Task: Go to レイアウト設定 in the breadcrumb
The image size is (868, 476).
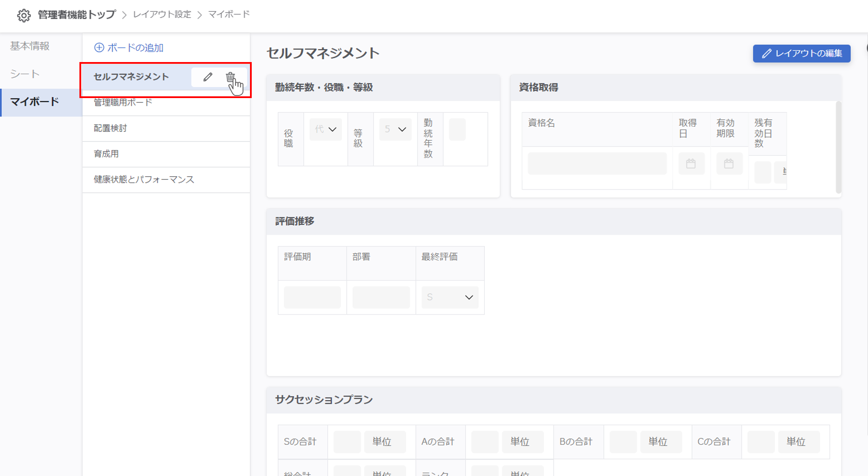Action: [x=162, y=14]
